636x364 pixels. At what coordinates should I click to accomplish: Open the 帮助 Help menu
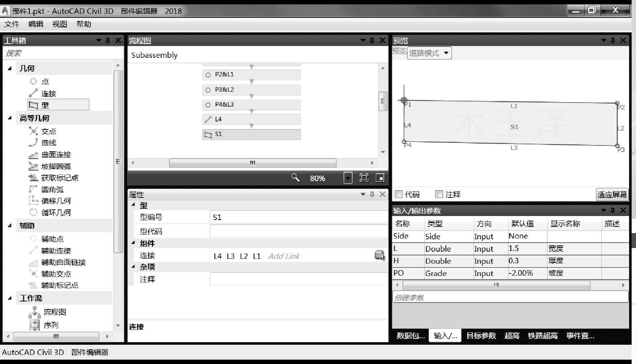84,24
